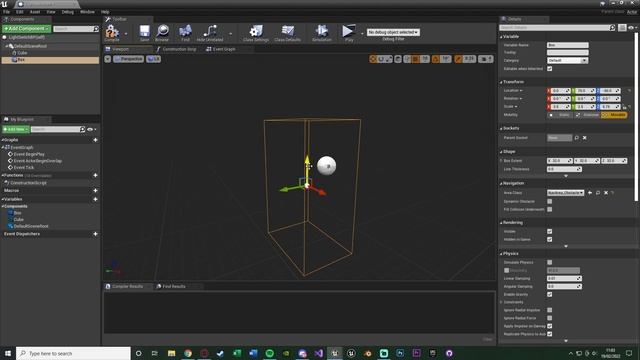
Task: Open the debug object filter dropdown
Action: [x=393, y=32]
